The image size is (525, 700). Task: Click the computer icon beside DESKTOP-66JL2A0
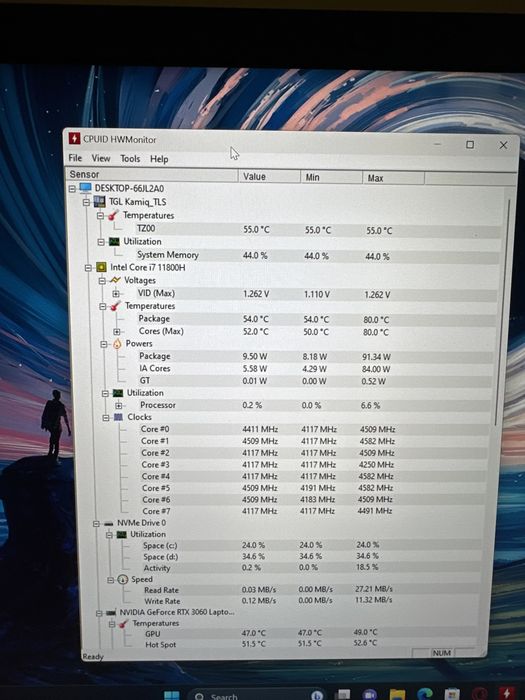click(x=85, y=188)
